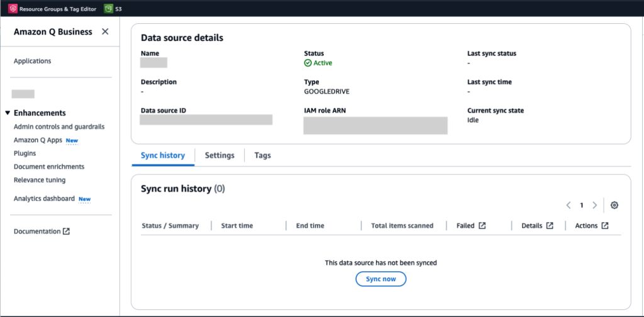Click the Total items scanned column header
This screenshot has width=644, height=317.
[402, 225]
